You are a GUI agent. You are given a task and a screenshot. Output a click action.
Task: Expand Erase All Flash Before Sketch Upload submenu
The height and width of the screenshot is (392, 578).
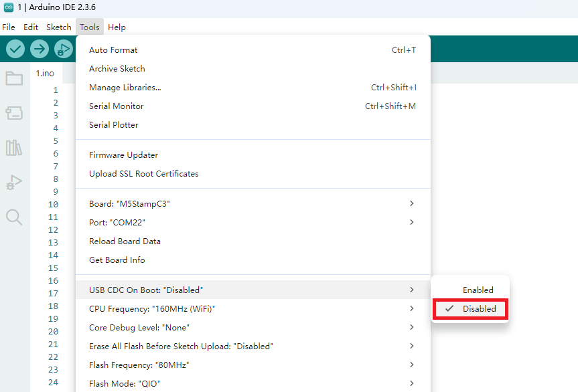(253, 347)
